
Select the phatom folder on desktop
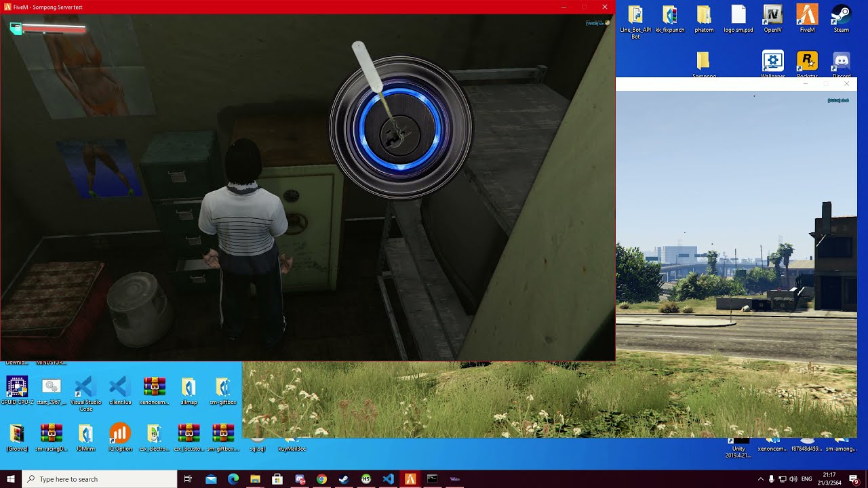[704, 19]
